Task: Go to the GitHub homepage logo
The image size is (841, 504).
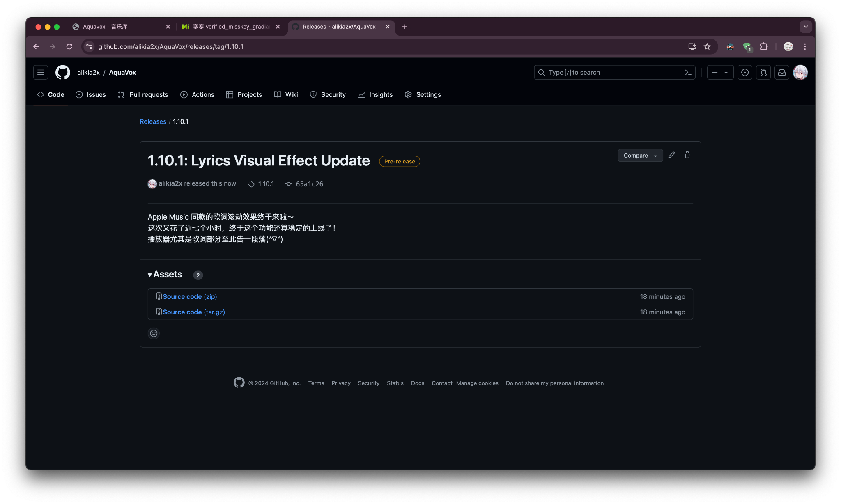Action: pos(63,73)
